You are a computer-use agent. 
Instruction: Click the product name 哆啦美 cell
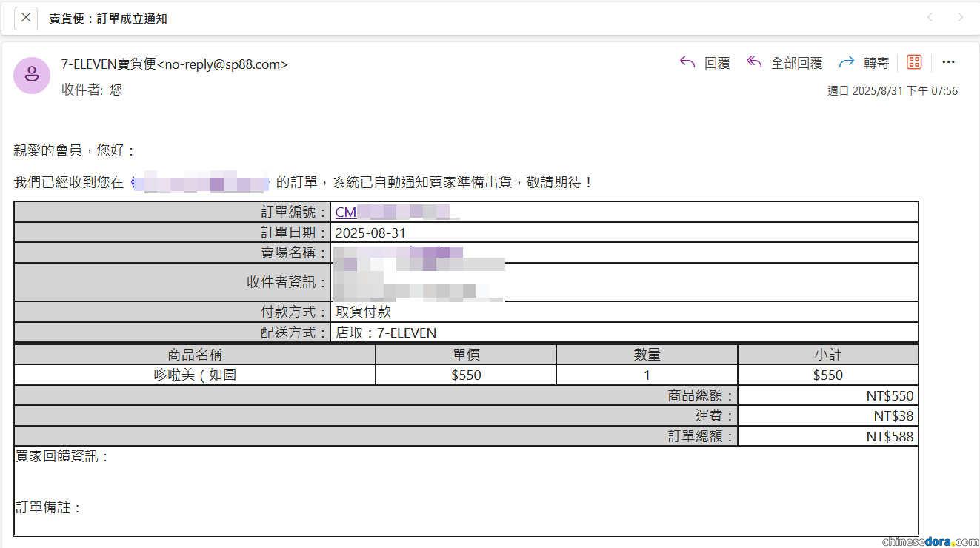point(195,375)
